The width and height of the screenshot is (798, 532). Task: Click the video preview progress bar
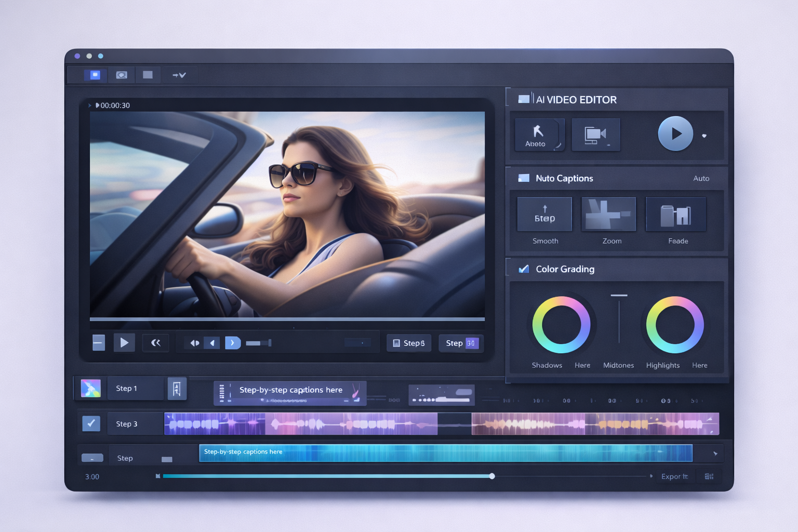[287, 319]
